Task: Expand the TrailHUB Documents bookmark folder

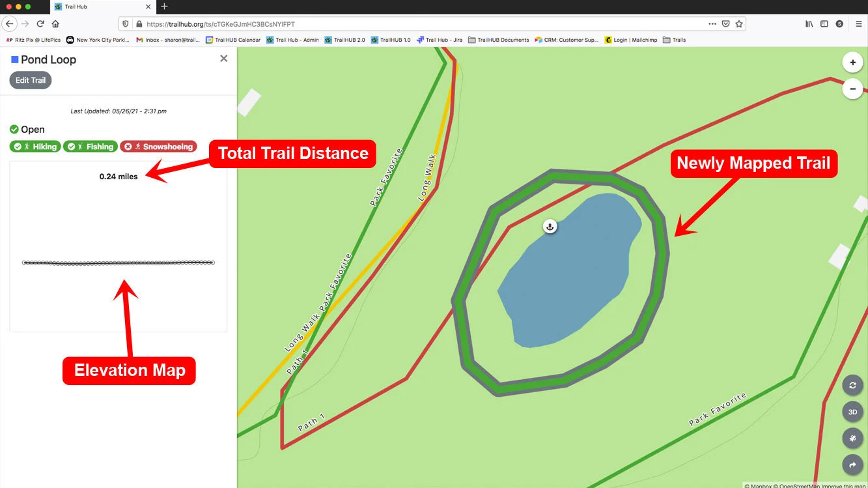Action: [x=499, y=40]
